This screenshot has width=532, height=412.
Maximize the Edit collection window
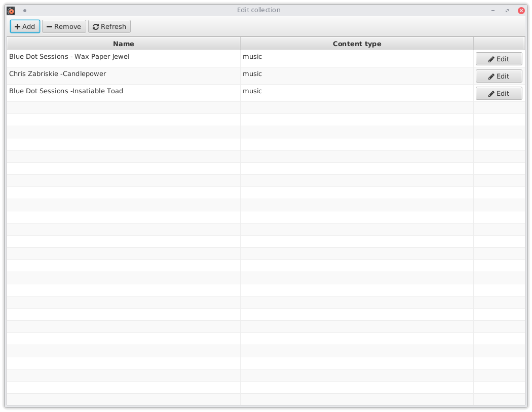[507, 11]
